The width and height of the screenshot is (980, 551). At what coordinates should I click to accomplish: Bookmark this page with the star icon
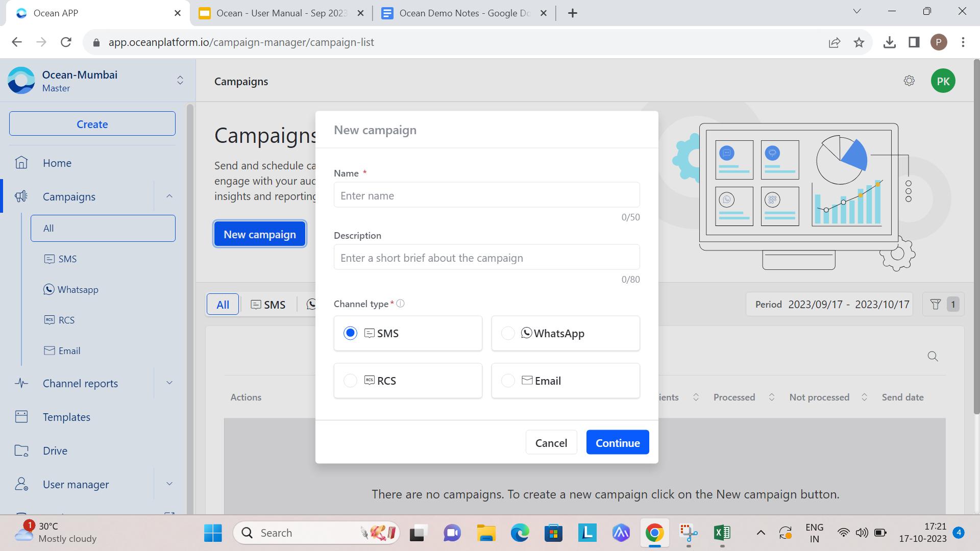coord(859,42)
